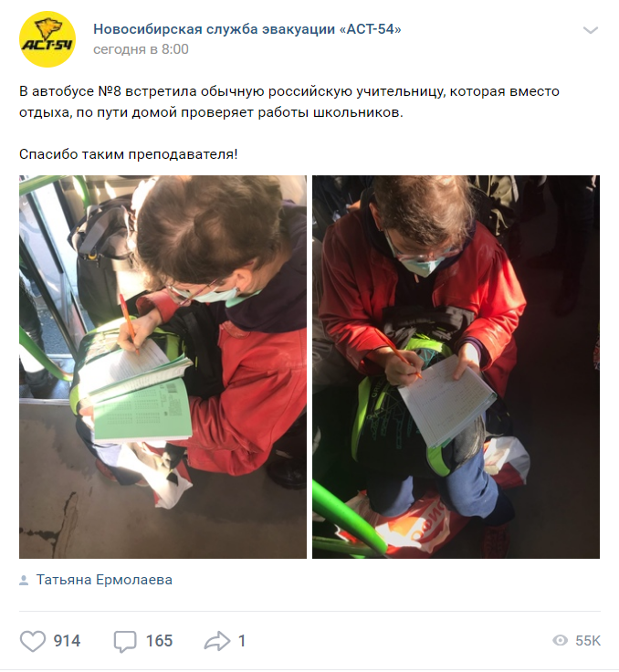Viewport: 619px width, 672px height.
Task: Share the post using the arrow icon
Action: tap(217, 641)
